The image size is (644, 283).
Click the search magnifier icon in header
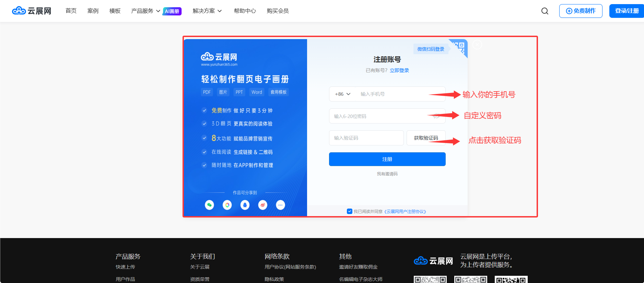pyautogui.click(x=545, y=11)
